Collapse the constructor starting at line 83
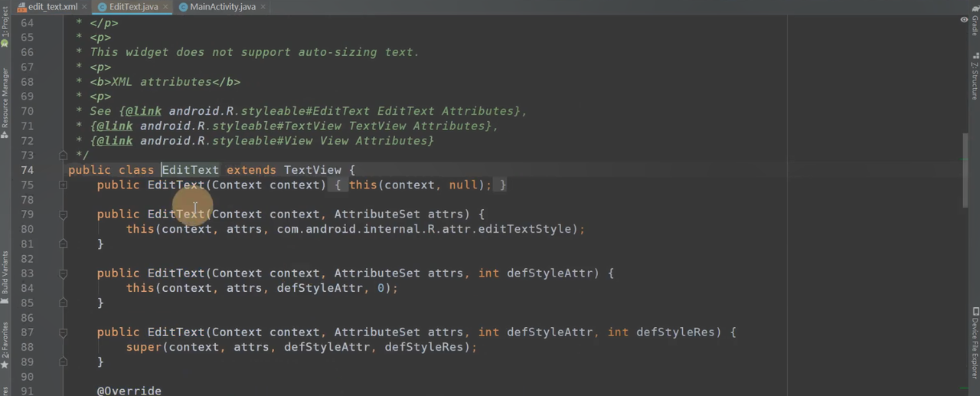Image resolution: width=980 pixels, height=396 pixels. click(64, 273)
